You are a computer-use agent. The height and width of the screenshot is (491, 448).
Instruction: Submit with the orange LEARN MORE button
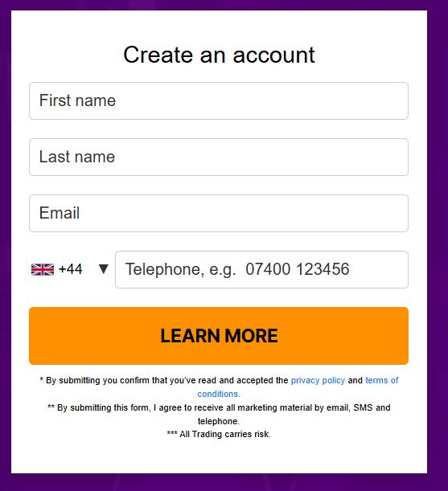tap(219, 336)
